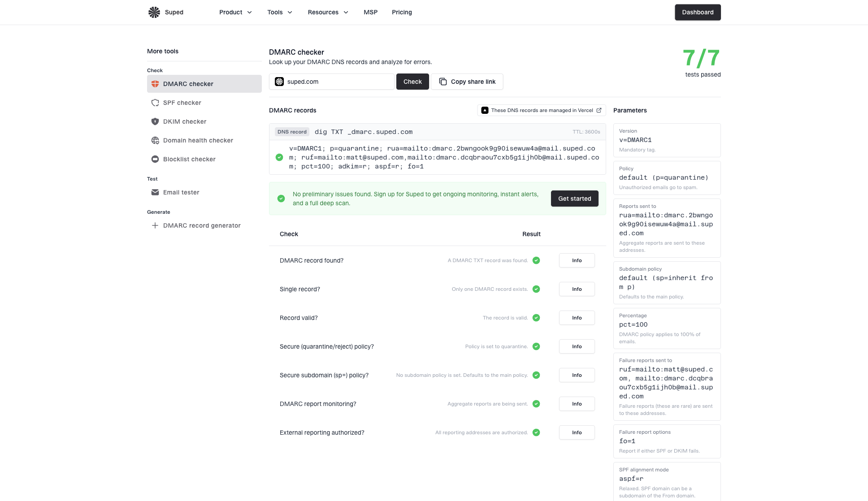Click green check icon beside the DNS record text
Viewport: 868px width, 501px height.
(x=279, y=157)
